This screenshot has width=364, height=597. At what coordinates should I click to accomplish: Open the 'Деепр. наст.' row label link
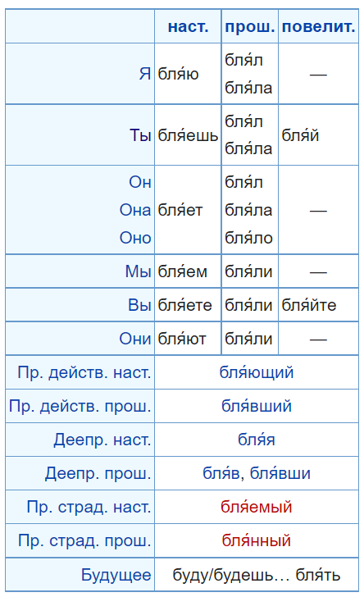[x=102, y=440]
